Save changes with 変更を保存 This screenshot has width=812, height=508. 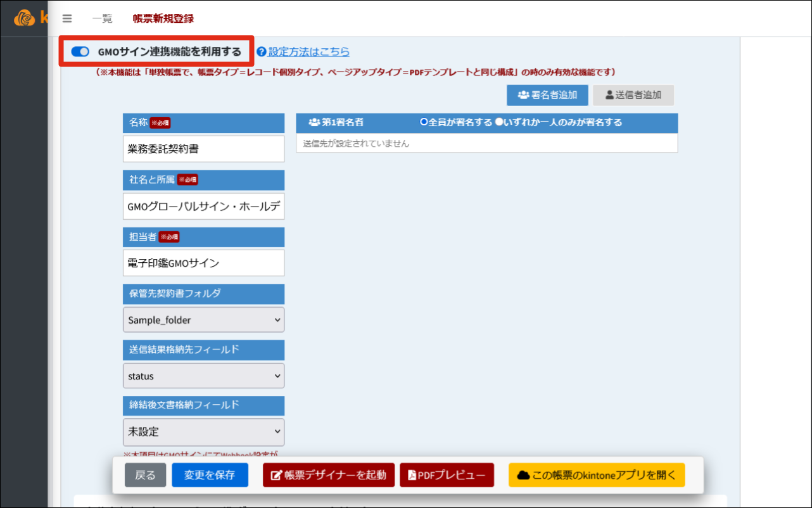tap(210, 475)
